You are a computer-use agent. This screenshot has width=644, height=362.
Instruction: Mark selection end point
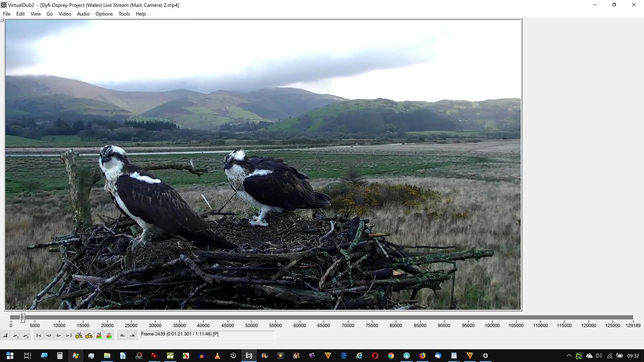[x=132, y=335]
